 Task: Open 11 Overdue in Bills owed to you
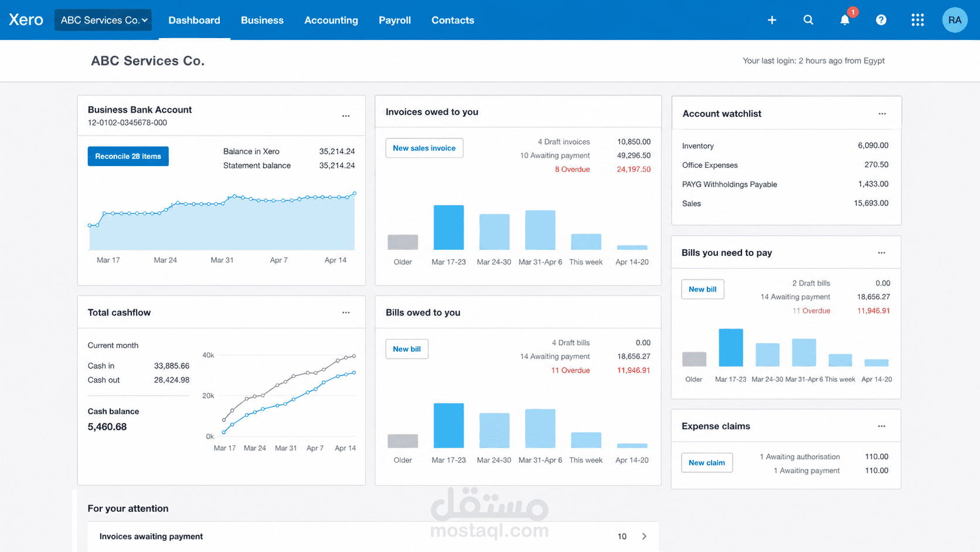coord(570,371)
